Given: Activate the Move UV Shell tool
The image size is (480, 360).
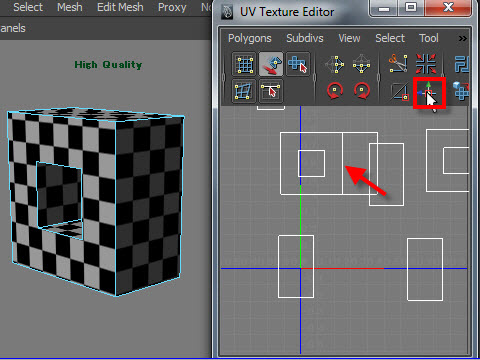Looking at the screenshot, I should click(x=271, y=64).
